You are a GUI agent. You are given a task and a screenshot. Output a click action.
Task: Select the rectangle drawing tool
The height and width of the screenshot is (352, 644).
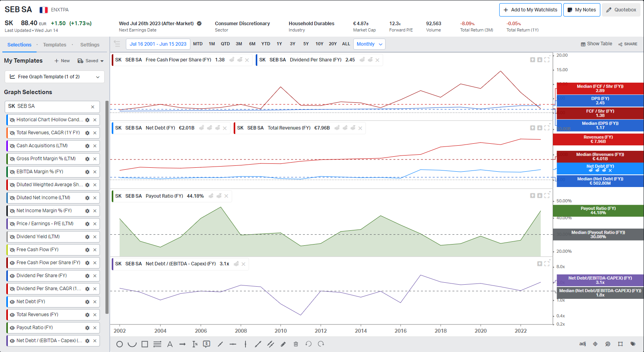click(x=145, y=344)
